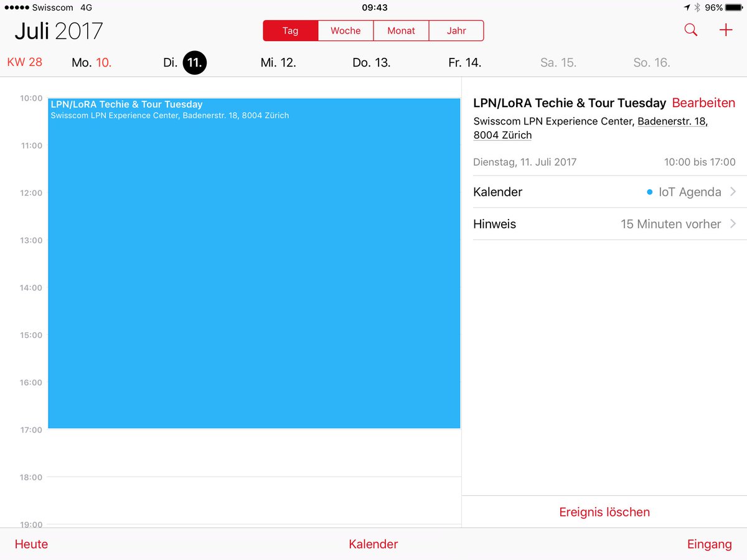Tap the 14:00 hour label

31,287
